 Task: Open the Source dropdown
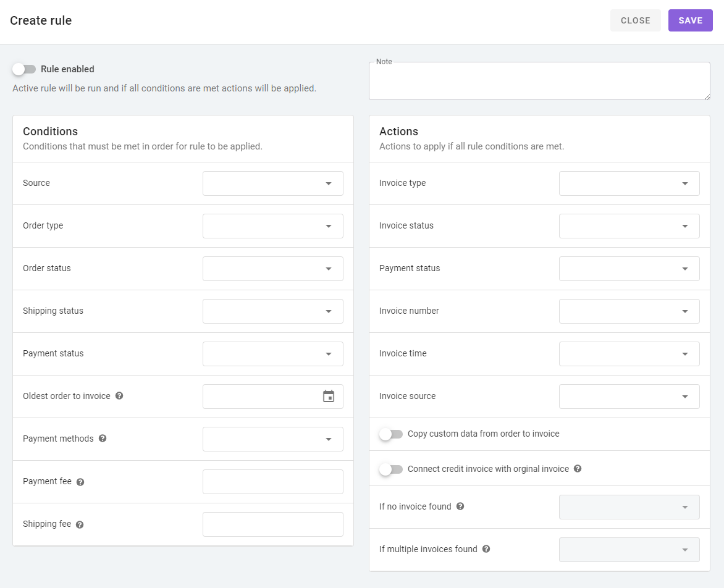[x=273, y=183]
